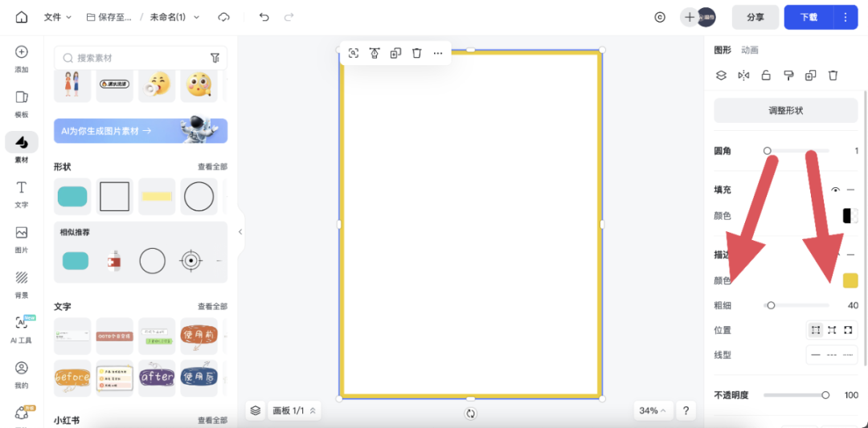
Task: Delete shape via floating toolbar trash icon
Action: point(416,53)
